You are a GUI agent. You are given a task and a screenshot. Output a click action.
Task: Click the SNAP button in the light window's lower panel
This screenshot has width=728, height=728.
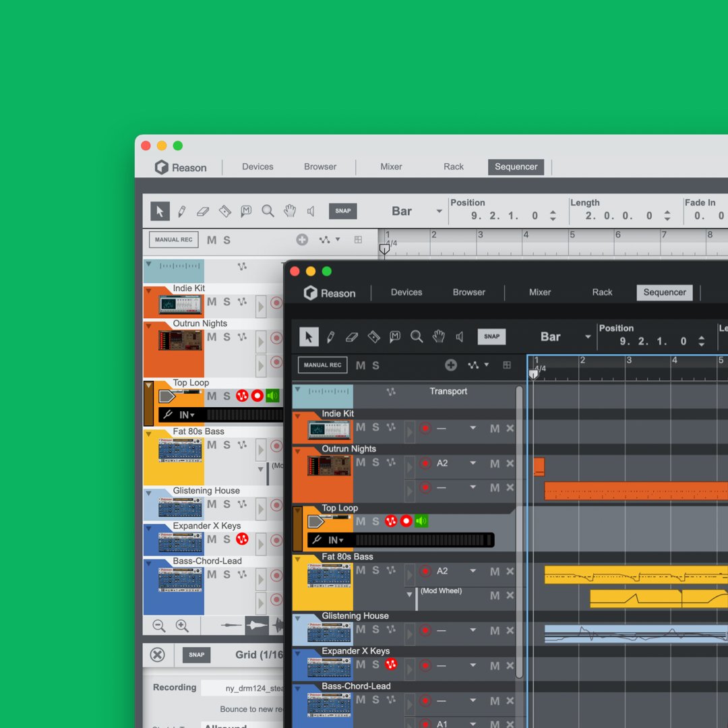(x=196, y=655)
